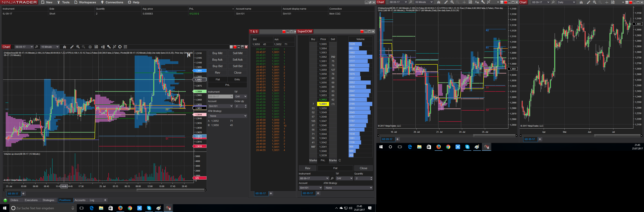Open drawing tools in the 60 Minute chart
This screenshot has height=212, width=644.
point(446,2)
